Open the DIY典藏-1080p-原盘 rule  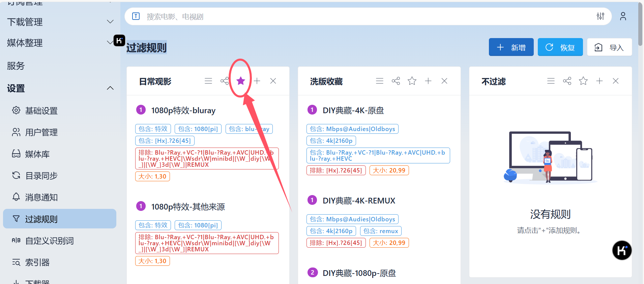359,273
